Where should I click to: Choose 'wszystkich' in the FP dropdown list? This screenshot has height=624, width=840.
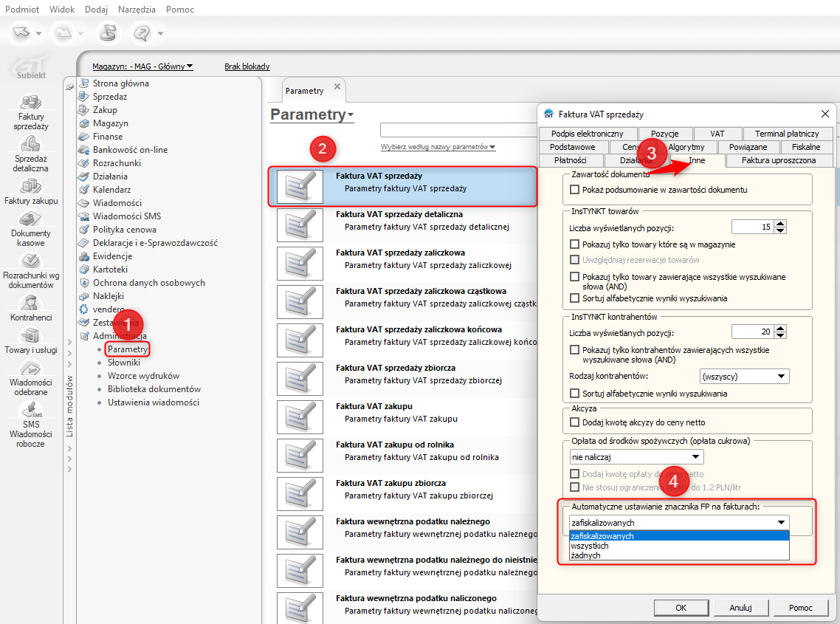[x=679, y=546]
